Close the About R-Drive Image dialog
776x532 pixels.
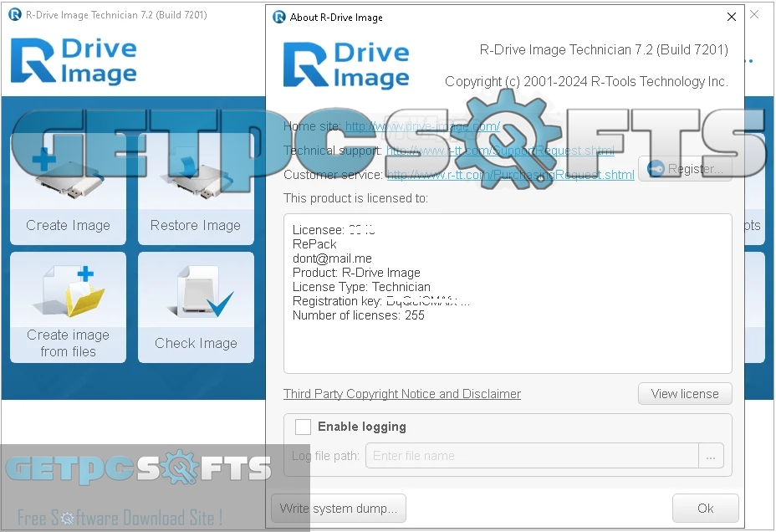pos(732,17)
